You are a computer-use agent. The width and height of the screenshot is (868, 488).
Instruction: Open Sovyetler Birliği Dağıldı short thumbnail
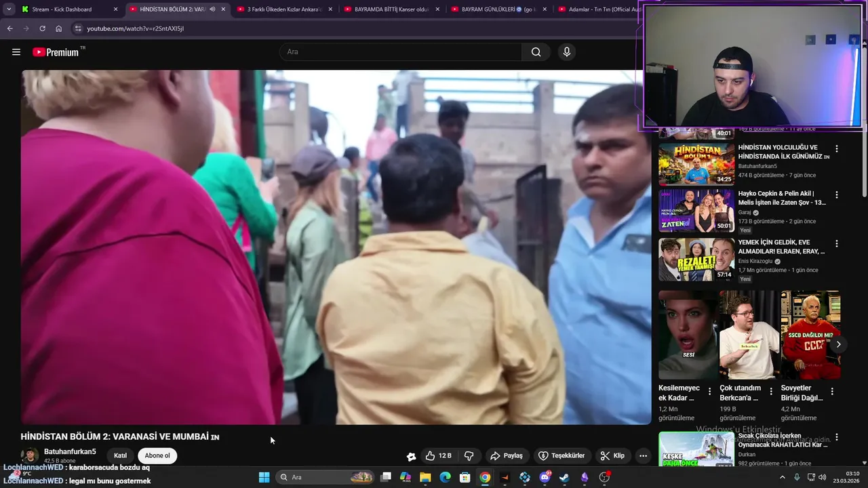pos(811,335)
